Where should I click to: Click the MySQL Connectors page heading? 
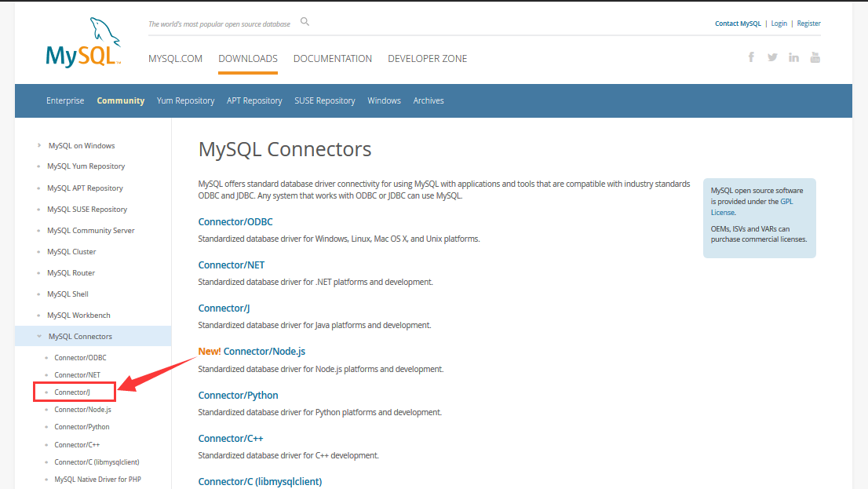coord(285,149)
